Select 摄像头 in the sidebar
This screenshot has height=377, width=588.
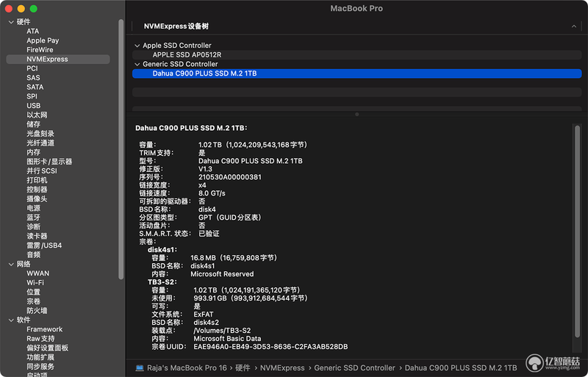click(37, 199)
